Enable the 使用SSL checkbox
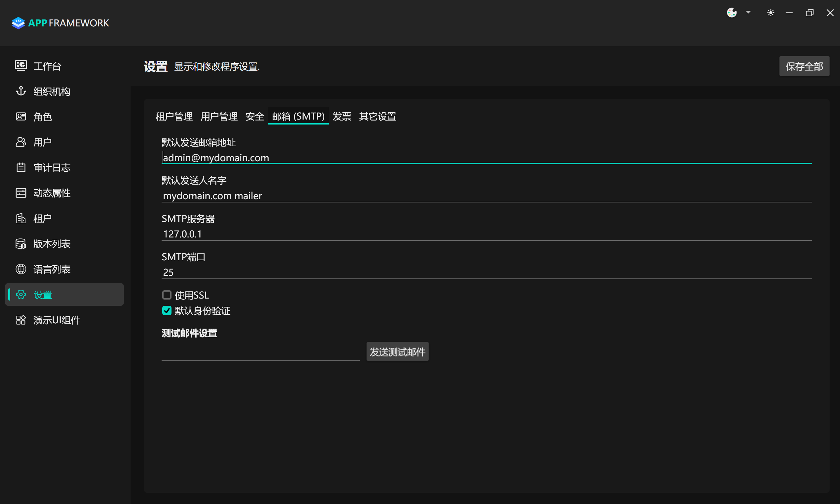Viewport: 840px width, 504px height. click(x=167, y=295)
